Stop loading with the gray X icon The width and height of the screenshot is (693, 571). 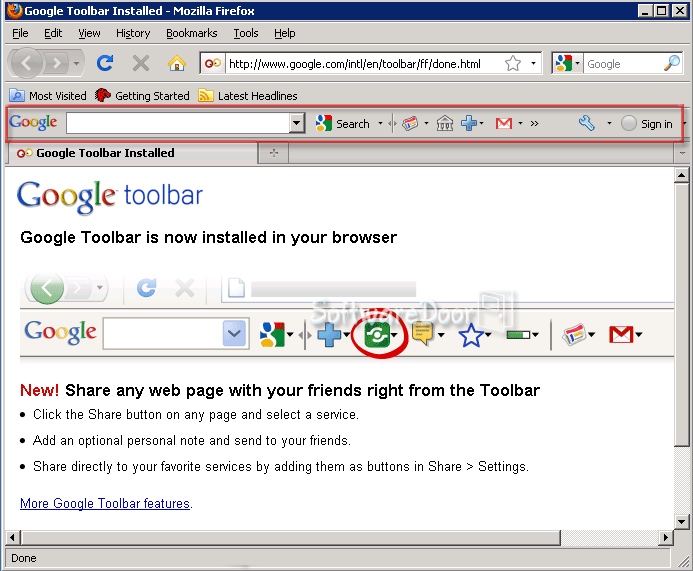(x=141, y=63)
